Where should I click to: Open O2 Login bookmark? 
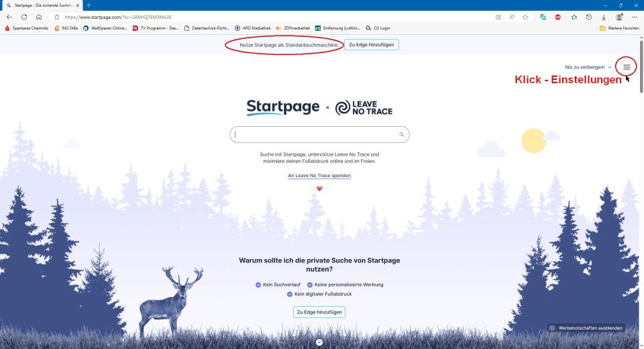pos(378,28)
